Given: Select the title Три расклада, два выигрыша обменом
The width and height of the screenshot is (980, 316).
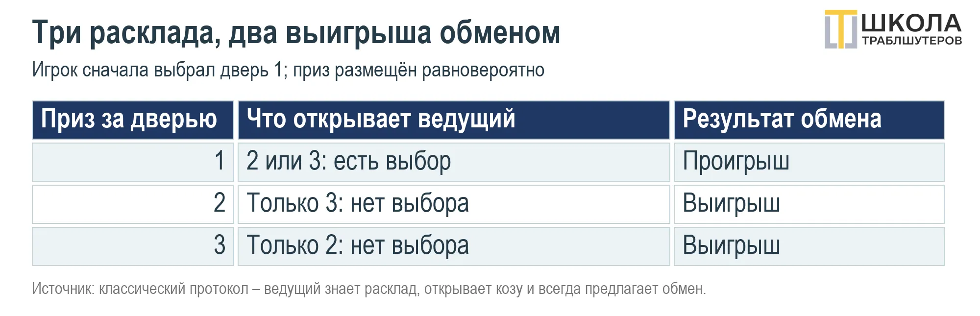Looking at the screenshot, I should click(x=296, y=33).
